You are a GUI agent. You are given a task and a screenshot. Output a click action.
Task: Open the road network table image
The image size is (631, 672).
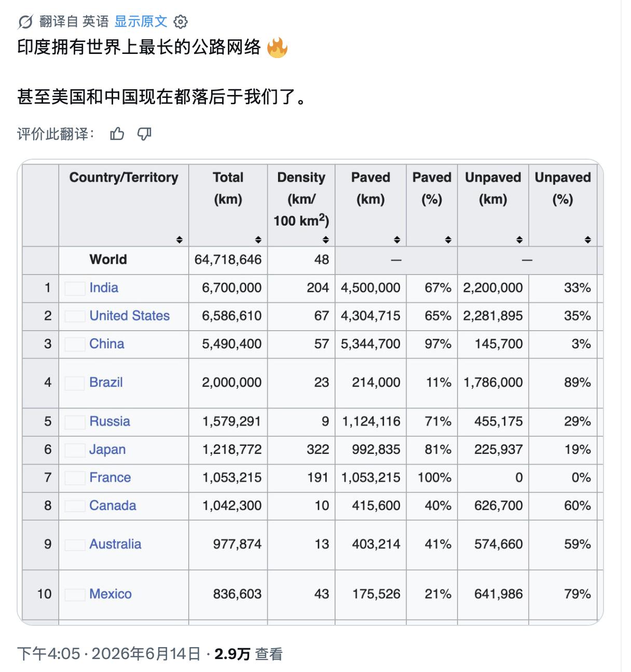pos(310,392)
